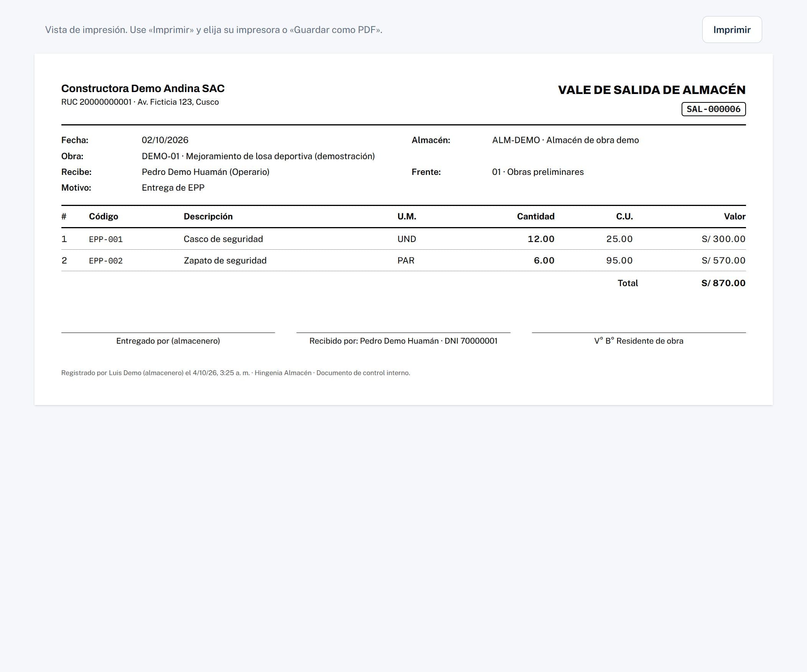Click the description Zapato de seguridad

[225, 260]
